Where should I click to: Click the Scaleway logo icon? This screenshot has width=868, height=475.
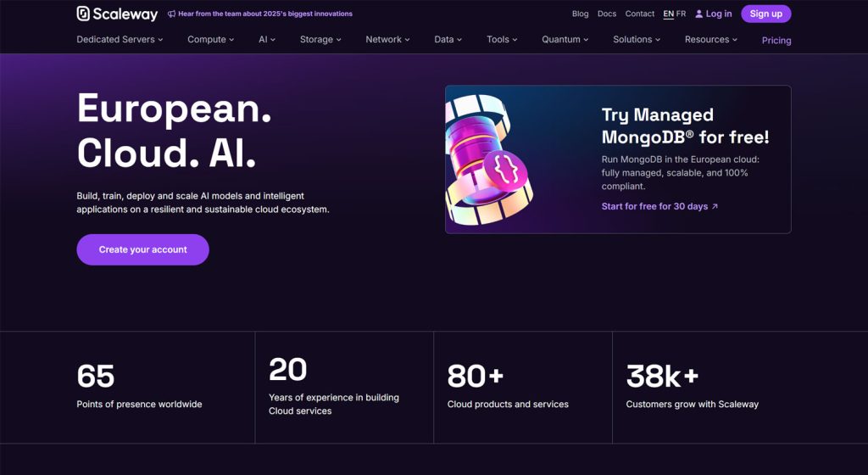click(x=83, y=14)
